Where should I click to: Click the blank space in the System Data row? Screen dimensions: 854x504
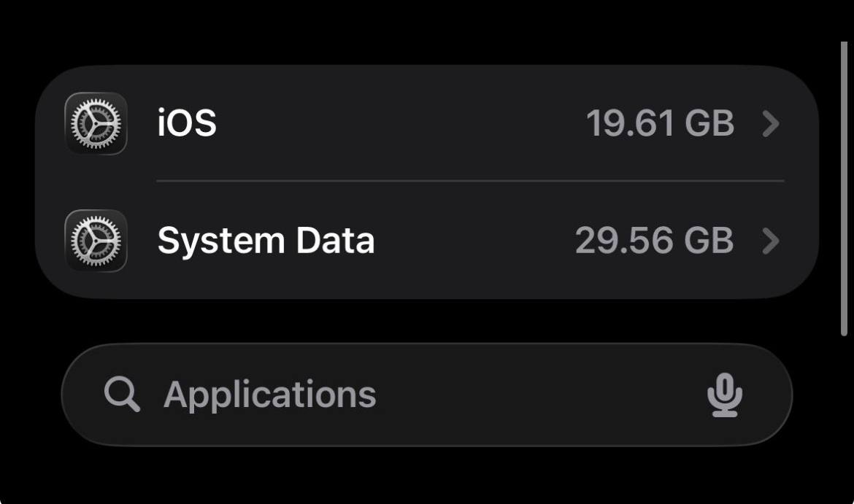[x=474, y=241]
